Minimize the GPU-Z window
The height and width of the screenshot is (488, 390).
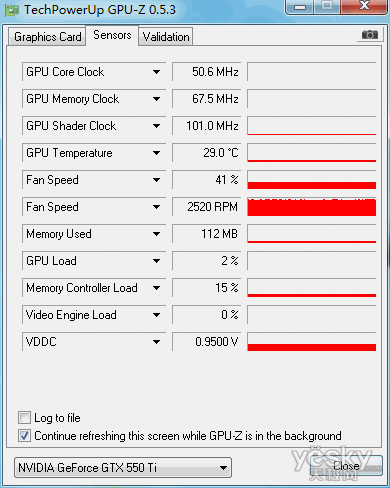tap(300, 7)
